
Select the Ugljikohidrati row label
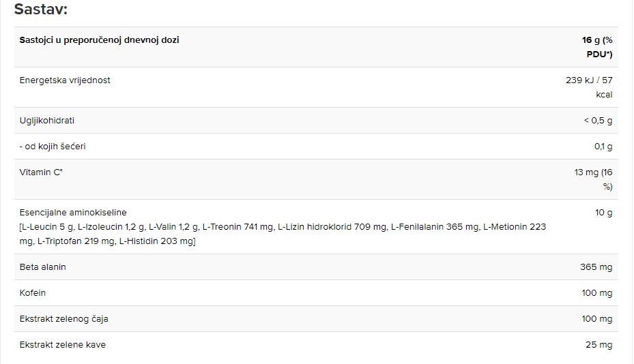pyautogui.click(x=47, y=121)
